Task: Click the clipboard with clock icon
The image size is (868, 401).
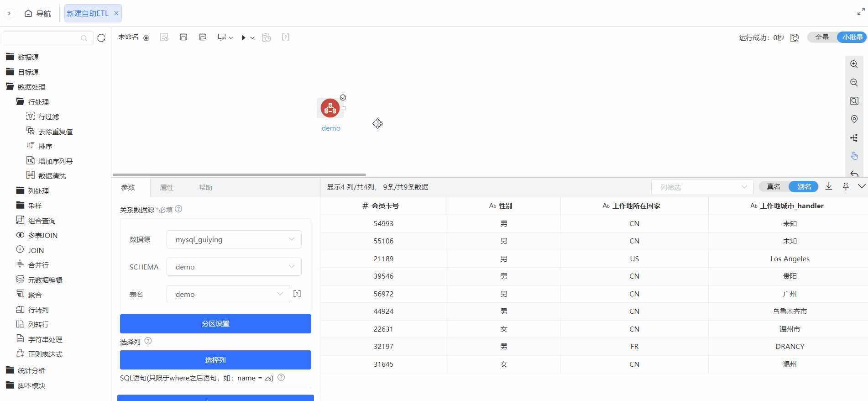Action: coord(267,37)
